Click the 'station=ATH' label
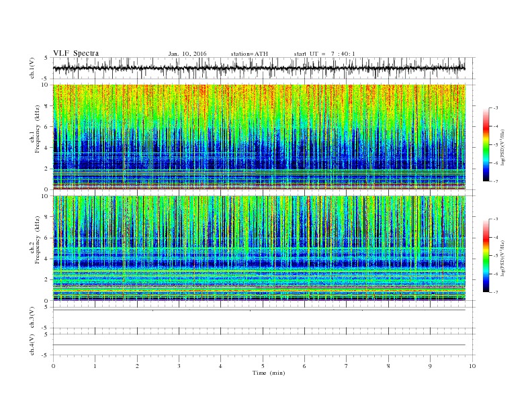The width and height of the screenshot is (532, 411). click(x=249, y=54)
